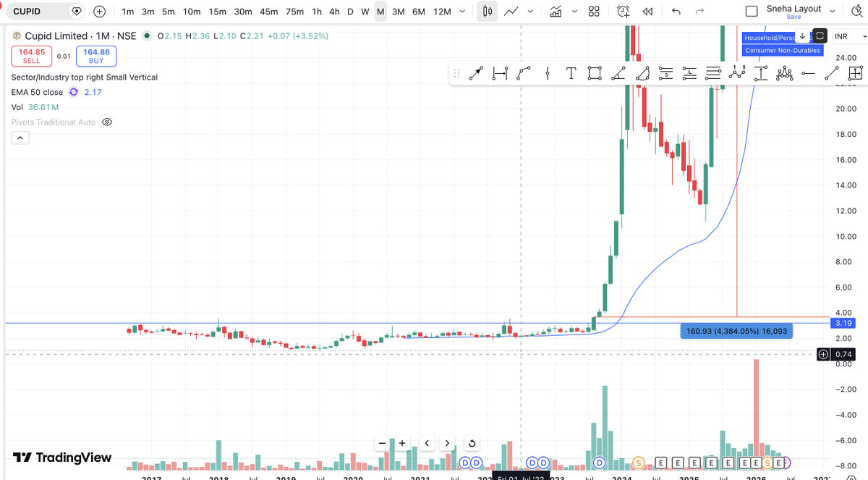Image resolution: width=868 pixels, height=480 pixels.
Task: Select the horizontal line tool
Action: [808, 73]
